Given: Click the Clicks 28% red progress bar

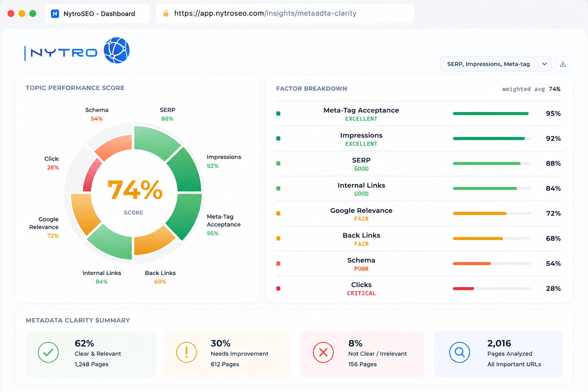Looking at the screenshot, I should tap(492, 289).
